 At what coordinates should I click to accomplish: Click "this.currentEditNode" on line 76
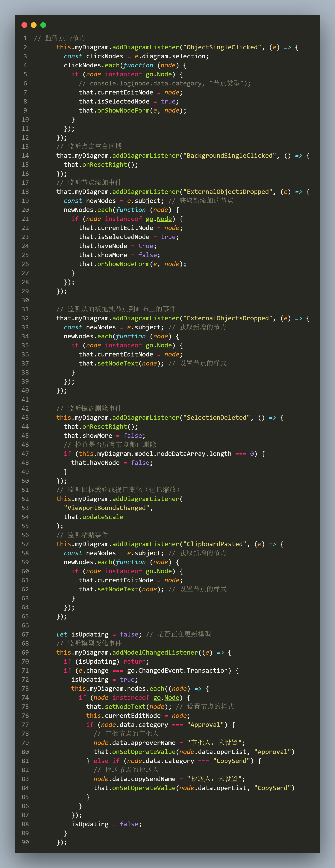click(x=123, y=716)
